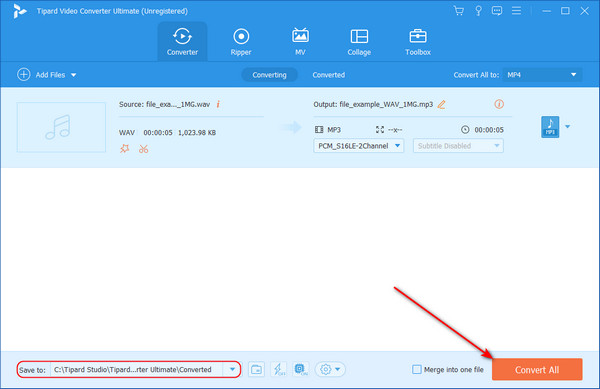
Task: Click the scissors cut icon
Action: 143,149
